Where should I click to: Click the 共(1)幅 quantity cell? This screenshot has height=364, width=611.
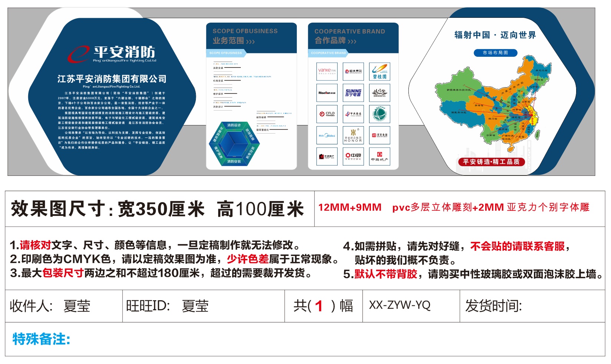coord(323,306)
